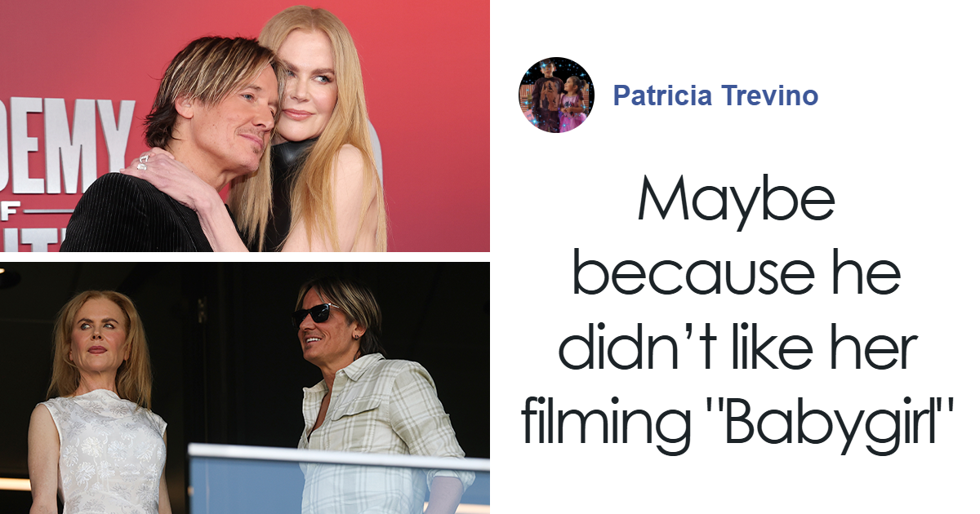Open the Patricia Trevino profile name link

pyautogui.click(x=715, y=95)
